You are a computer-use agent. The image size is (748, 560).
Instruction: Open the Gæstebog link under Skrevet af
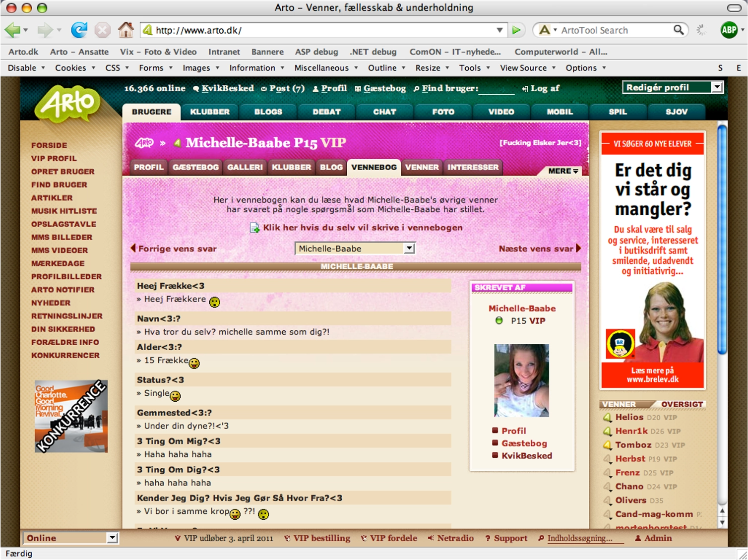pyautogui.click(x=524, y=443)
